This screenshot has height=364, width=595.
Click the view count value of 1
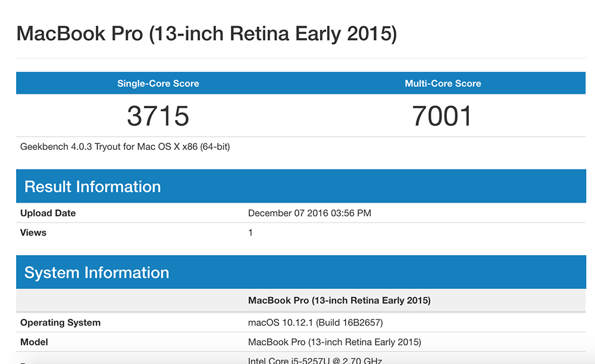click(250, 233)
